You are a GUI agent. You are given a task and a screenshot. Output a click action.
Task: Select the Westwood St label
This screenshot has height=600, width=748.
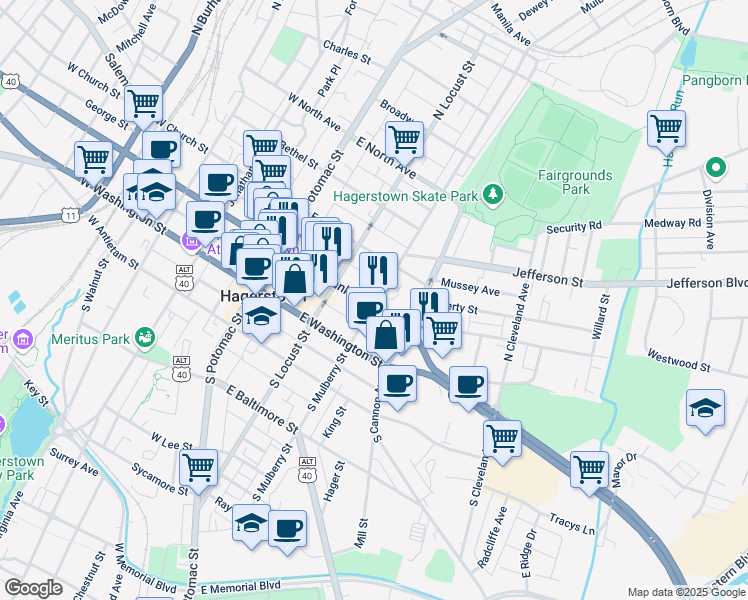(x=678, y=361)
